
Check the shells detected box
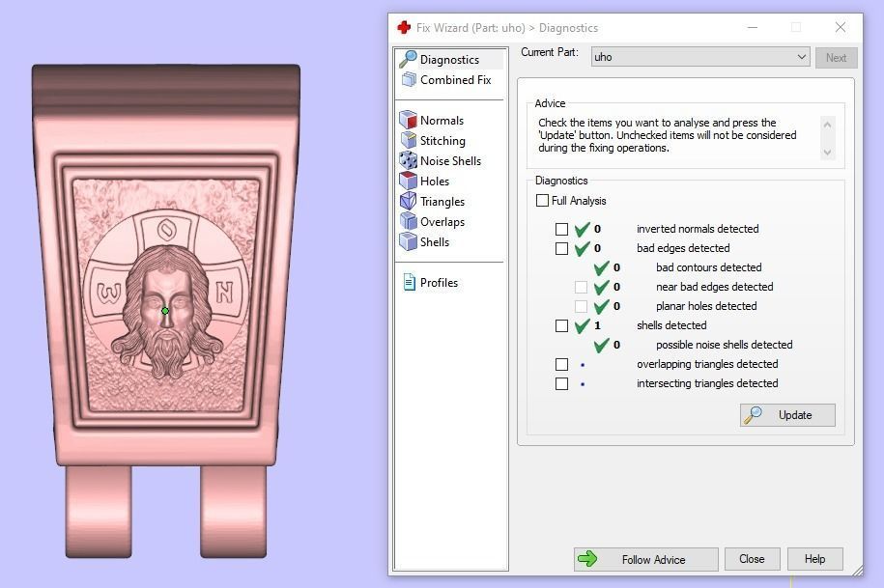pyautogui.click(x=561, y=325)
